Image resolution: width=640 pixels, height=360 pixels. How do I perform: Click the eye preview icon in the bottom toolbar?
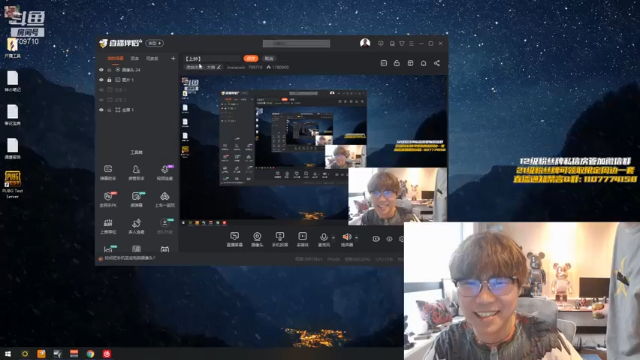[389, 239]
